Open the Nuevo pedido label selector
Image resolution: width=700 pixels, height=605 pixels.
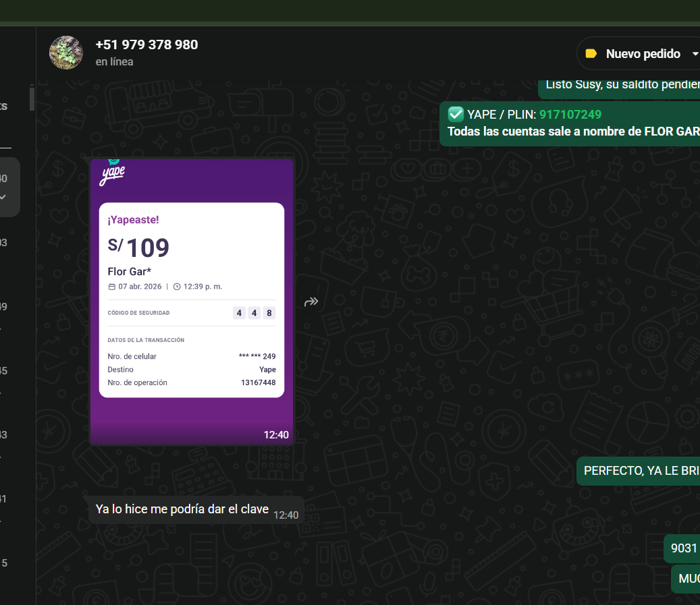coord(639,53)
